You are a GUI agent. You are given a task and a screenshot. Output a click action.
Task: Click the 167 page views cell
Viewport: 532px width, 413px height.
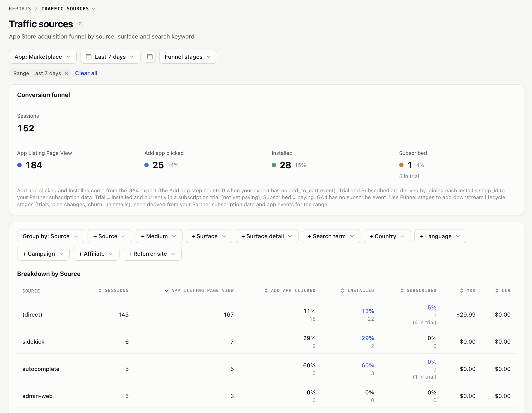229,314
